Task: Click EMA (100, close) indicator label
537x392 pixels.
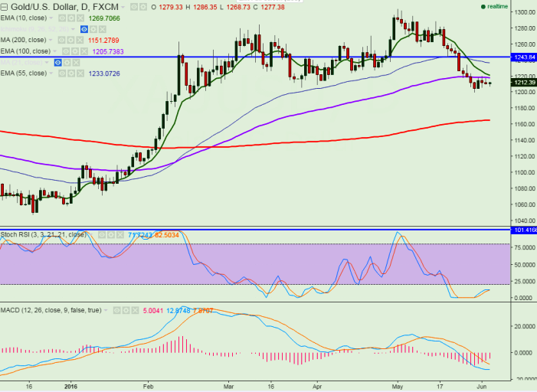Action: 25,51
